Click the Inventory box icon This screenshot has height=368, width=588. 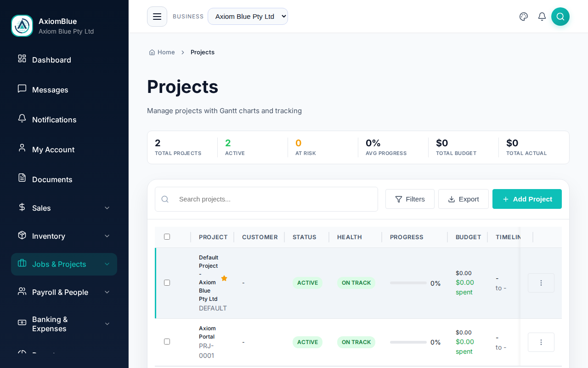point(22,235)
